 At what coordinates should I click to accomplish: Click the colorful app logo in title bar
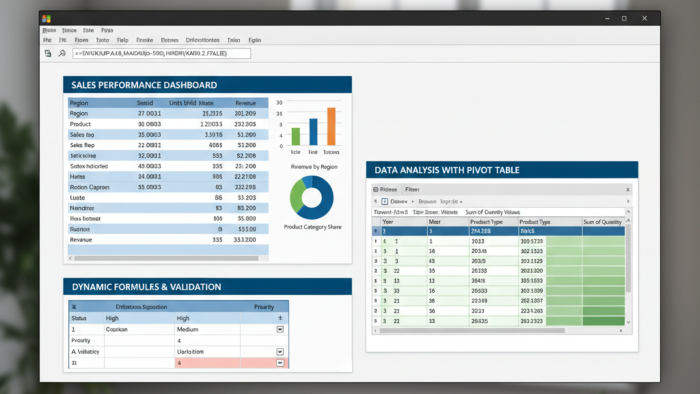pyautogui.click(x=46, y=18)
